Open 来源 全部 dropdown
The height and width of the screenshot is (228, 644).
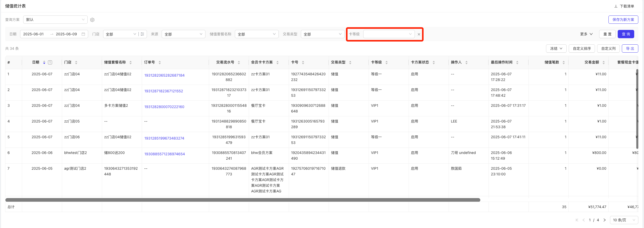[x=184, y=34]
